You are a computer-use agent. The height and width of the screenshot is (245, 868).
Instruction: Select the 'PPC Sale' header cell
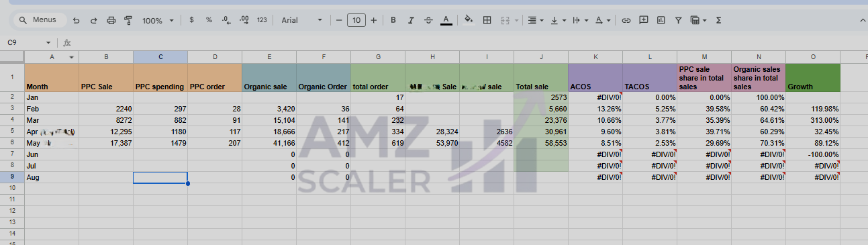(106, 78)
